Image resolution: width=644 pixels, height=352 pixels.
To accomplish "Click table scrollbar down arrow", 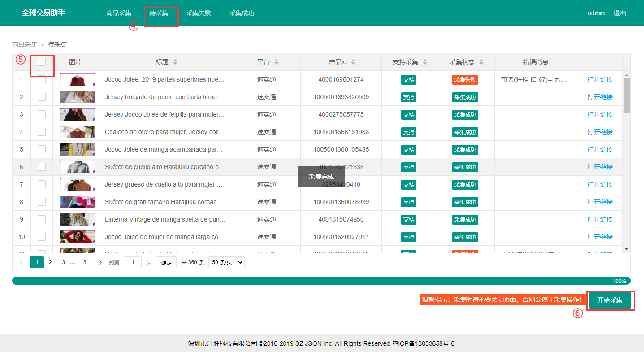I will click(627, 249).
